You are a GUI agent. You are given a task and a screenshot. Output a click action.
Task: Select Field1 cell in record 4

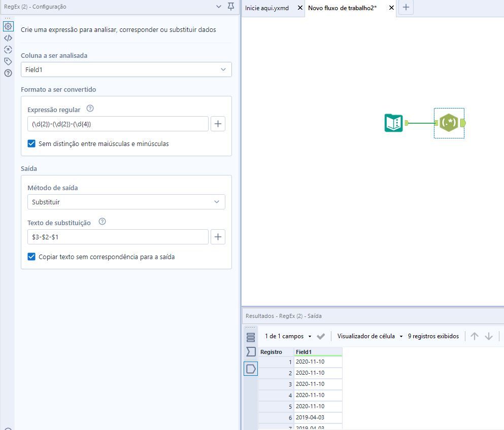point(318,396)
